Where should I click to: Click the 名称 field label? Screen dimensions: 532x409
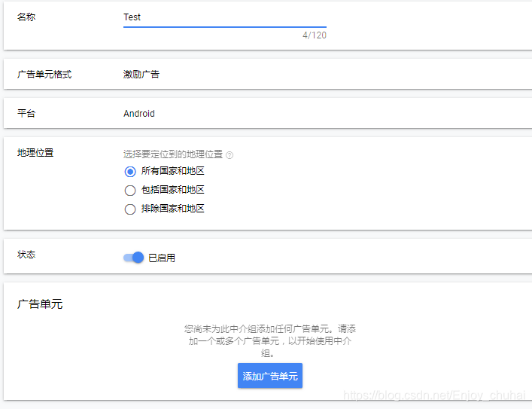coord(26,17)
